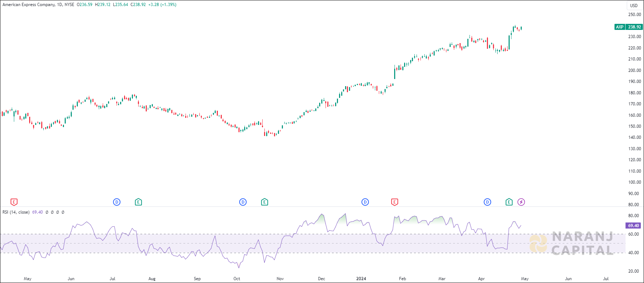Image resolution: width=644 pixels, height=283 pixels.
Task: Open the dividend marker in early April 2024
Action: click(487, 202)
